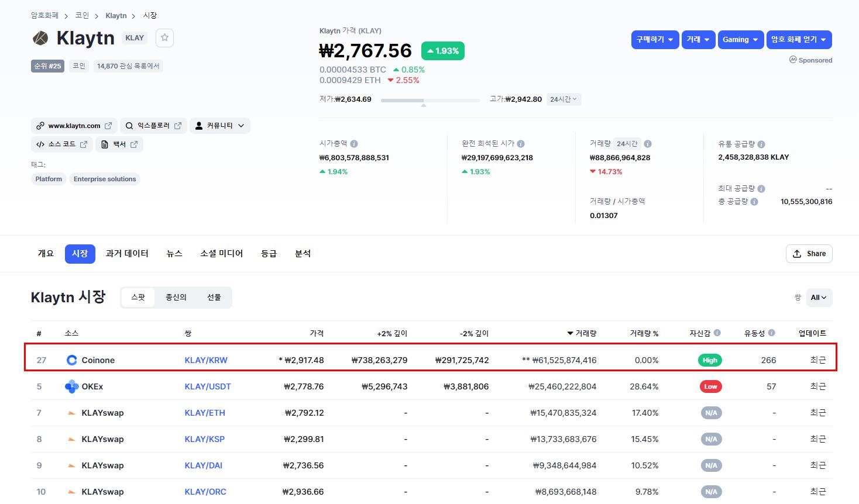859x504 pixels.
Task: Open the KLAY/USDT pair link
Action: point(208,386)
